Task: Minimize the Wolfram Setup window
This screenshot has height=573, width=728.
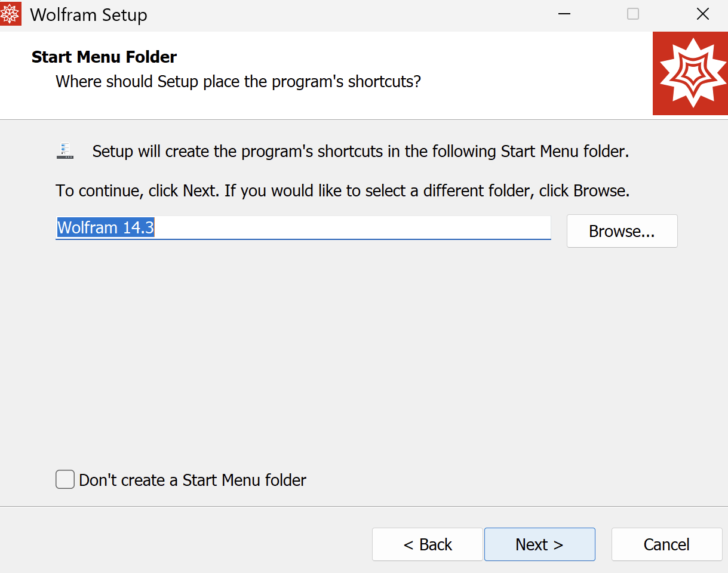Action: point(564,14)
